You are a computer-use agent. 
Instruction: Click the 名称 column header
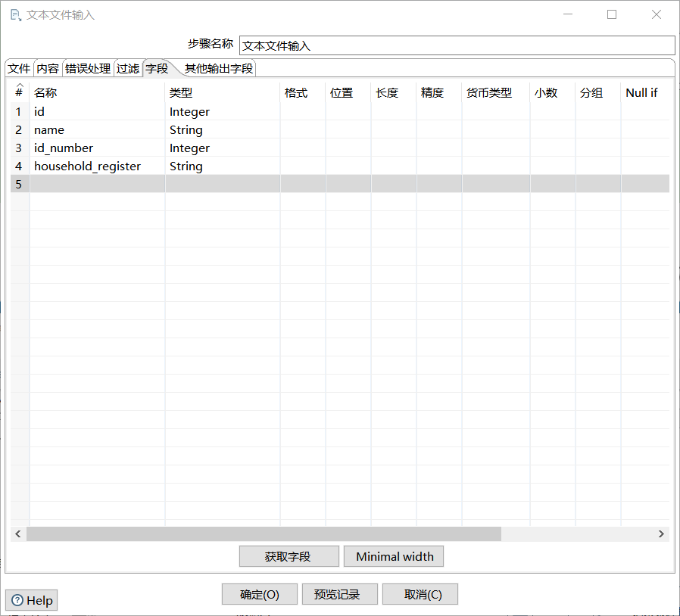tap(97, 92)
